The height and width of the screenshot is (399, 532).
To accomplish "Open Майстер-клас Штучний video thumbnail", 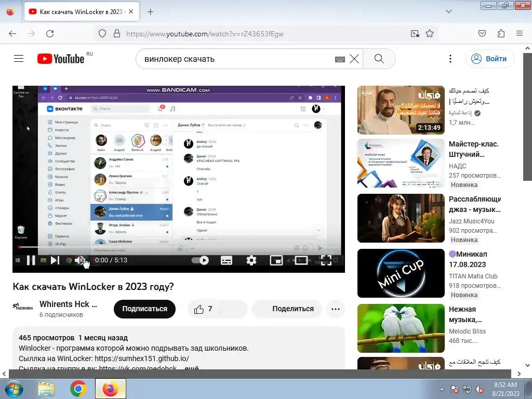I will (x=401, y=163).
